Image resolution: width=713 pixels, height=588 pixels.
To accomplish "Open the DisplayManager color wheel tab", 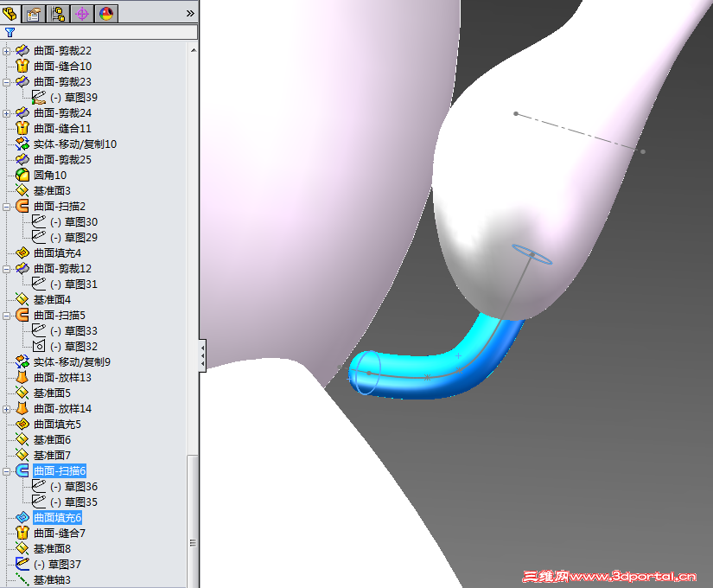I will tap(105, 13).
